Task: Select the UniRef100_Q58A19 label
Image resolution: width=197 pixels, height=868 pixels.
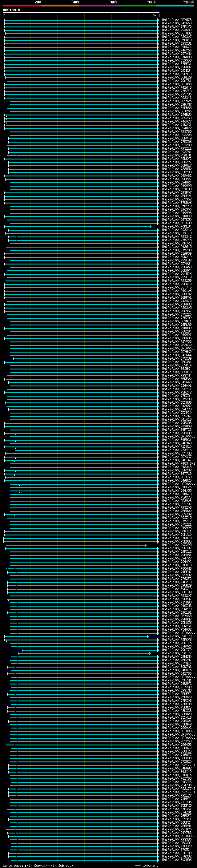Action: [177, 40]
